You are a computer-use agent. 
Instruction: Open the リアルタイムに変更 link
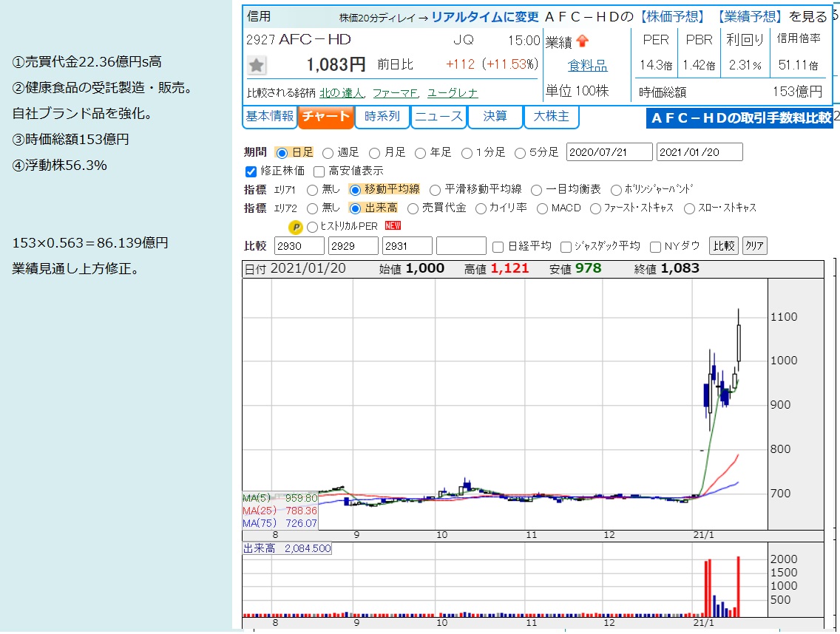click(x=485, y=17)
